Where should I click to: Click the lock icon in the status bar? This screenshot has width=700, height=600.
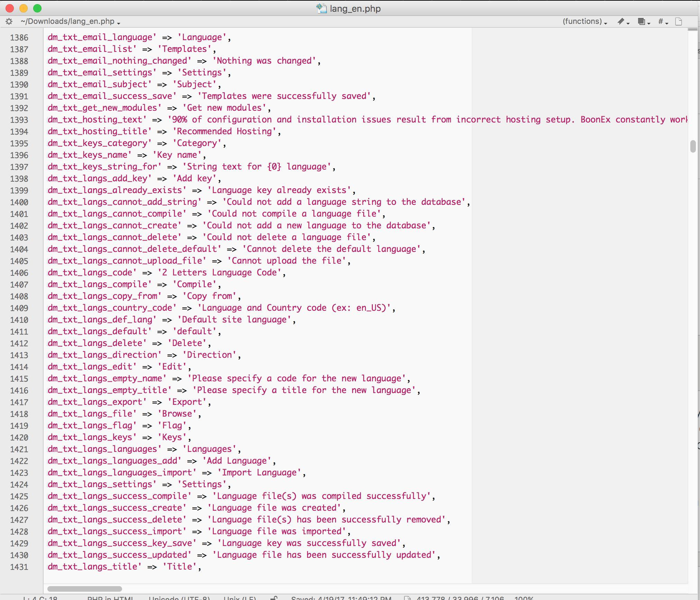[274, 598]
